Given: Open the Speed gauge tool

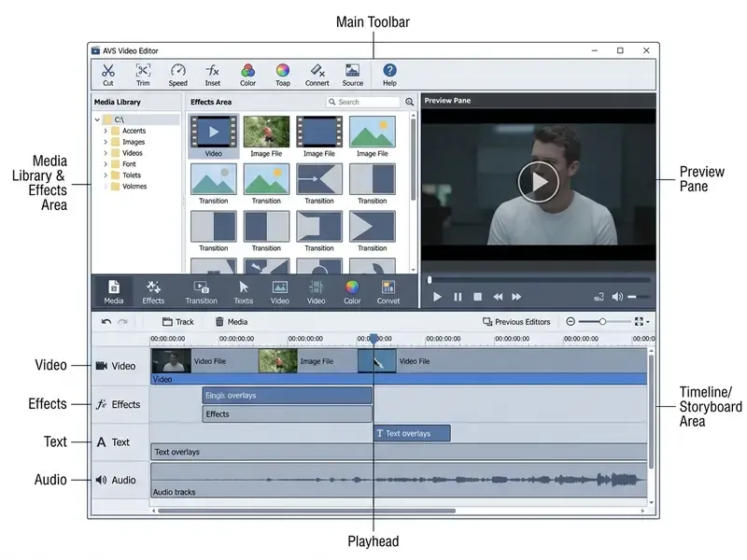Looking at the screenshot, I should (177, 75).
